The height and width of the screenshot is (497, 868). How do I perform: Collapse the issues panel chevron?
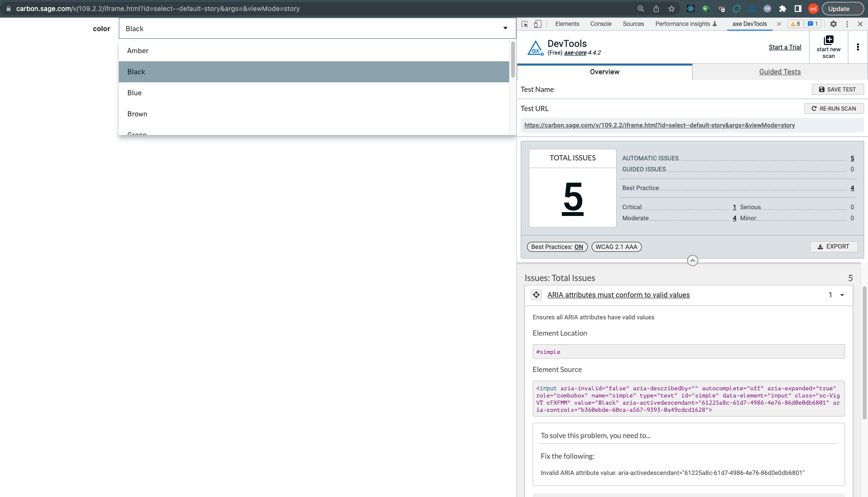pos(692,261)
